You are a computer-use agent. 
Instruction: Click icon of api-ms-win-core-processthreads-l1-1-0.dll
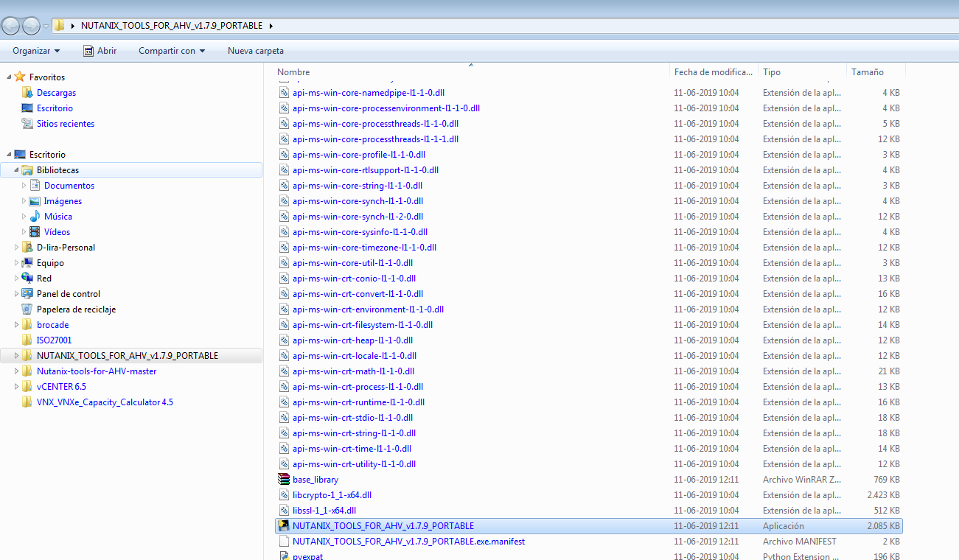click(x=285, y=124)
